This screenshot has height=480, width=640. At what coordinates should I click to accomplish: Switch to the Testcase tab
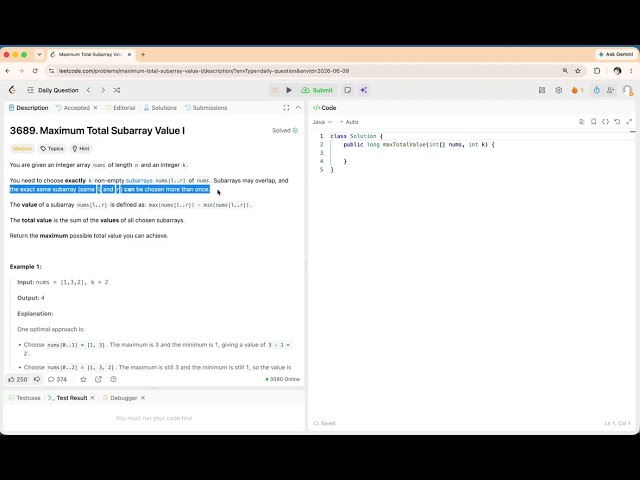(x=24, y=398)
